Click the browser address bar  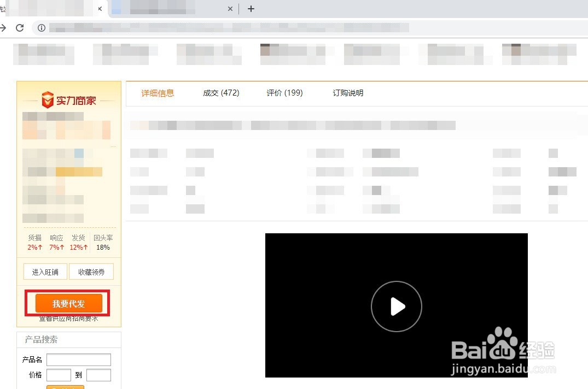point(219,28)
